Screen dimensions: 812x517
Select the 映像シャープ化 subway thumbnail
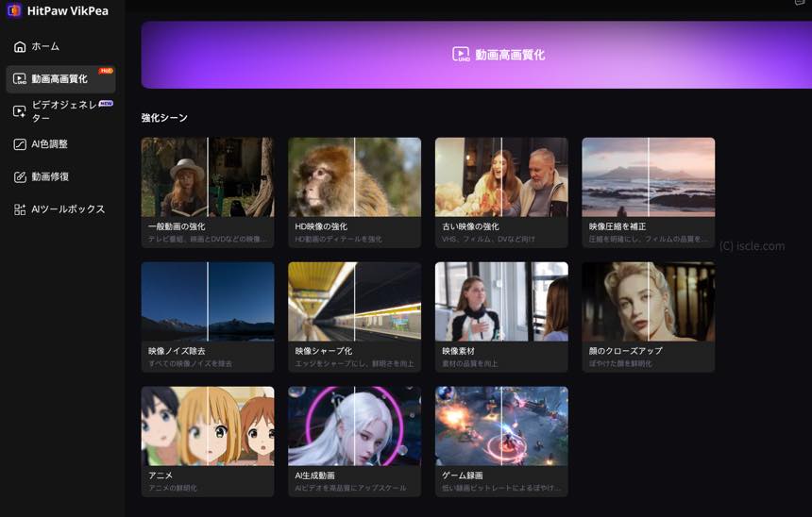pyautogui.click(x=355, y=301)
